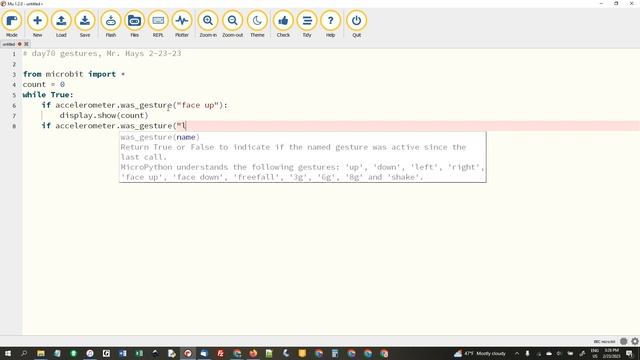This screenshot has width=640, height=360.
Task: Switch editor Theme
Action: pyautogui.click(x=257, y=24)
